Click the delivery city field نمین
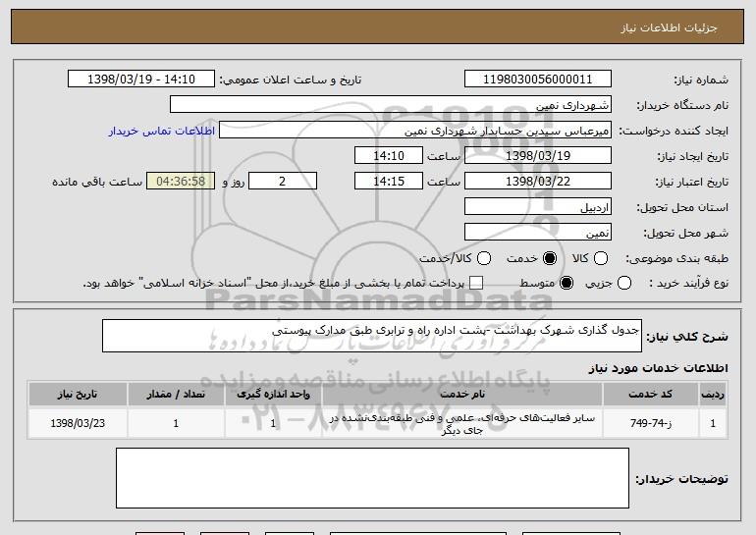 (538, 233)
